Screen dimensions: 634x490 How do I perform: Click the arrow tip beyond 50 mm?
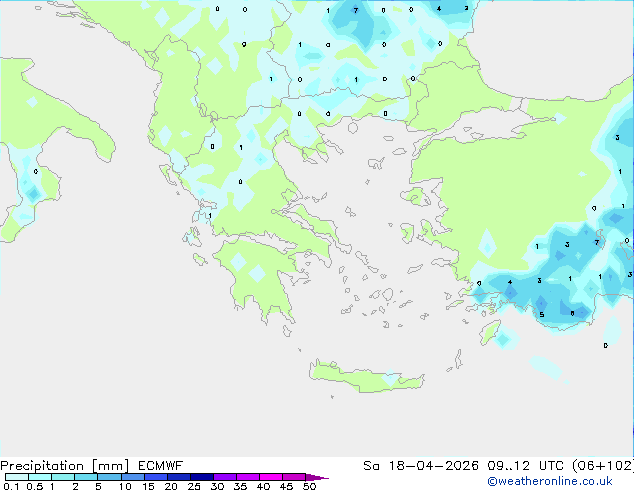(x=317, y=478)
